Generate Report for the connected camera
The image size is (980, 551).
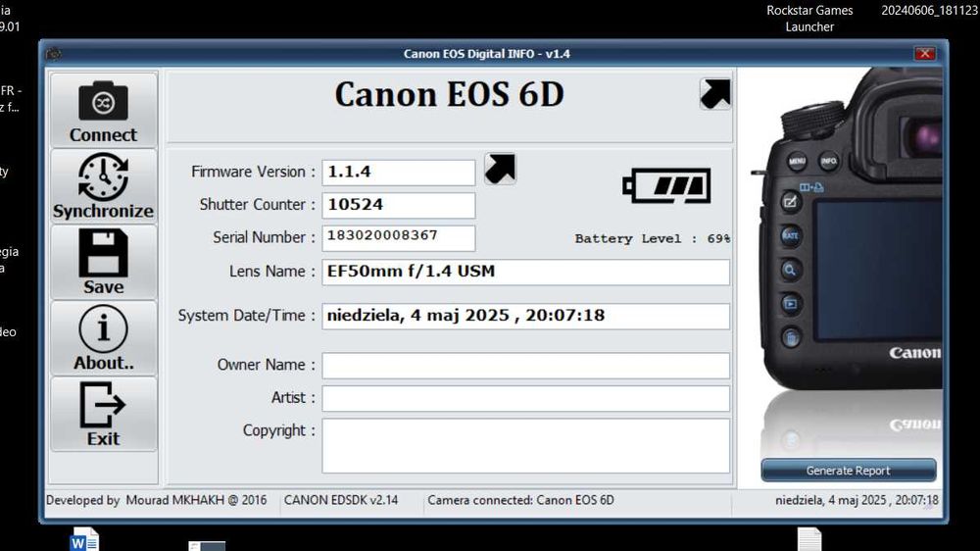tap(848, 471)
